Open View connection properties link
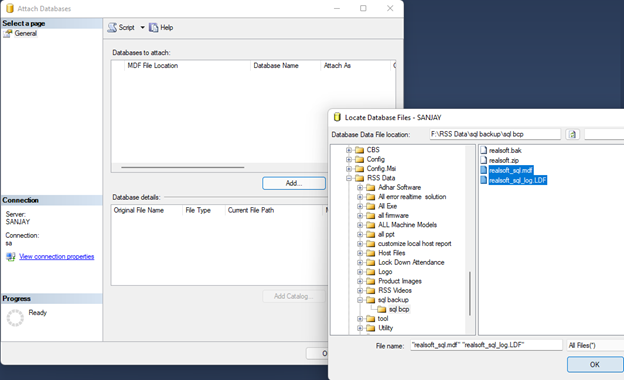The width and height of the screenshot is (624, 380). [x=57, y=257]
